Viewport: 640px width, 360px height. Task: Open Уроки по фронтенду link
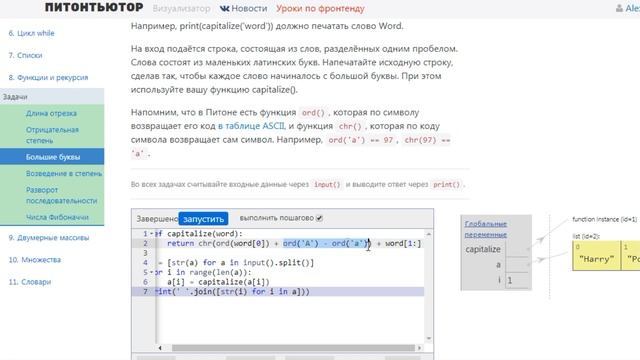pos(320,8)
